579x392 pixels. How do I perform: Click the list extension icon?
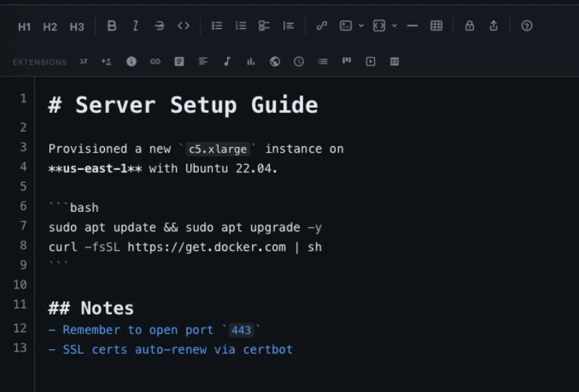(323, 61)
